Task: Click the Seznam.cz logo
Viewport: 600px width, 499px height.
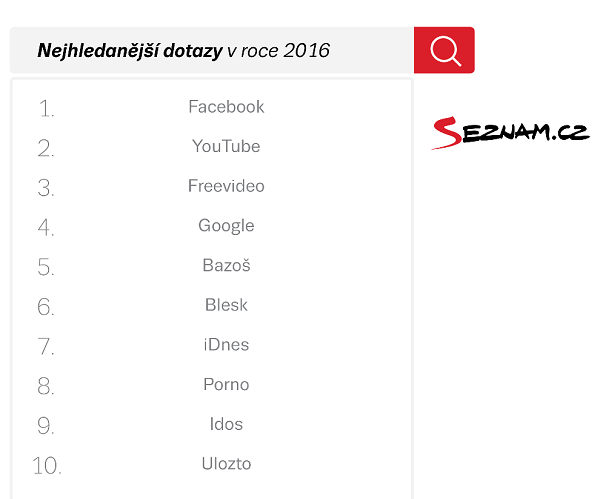Action: click(x=510, y=132)
